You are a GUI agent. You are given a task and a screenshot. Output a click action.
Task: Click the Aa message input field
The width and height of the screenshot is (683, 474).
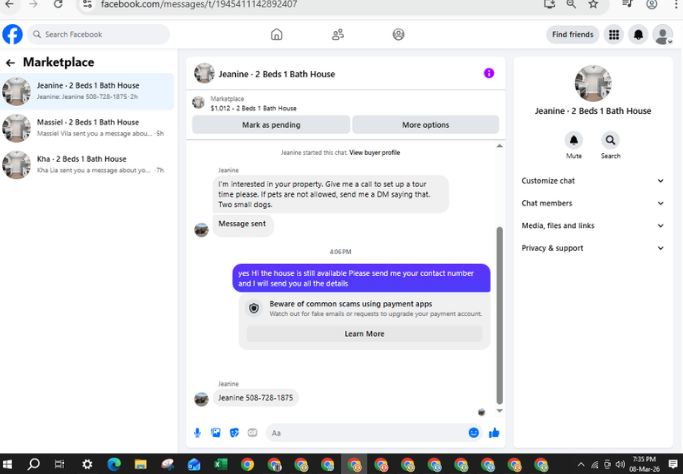point(366,433)
